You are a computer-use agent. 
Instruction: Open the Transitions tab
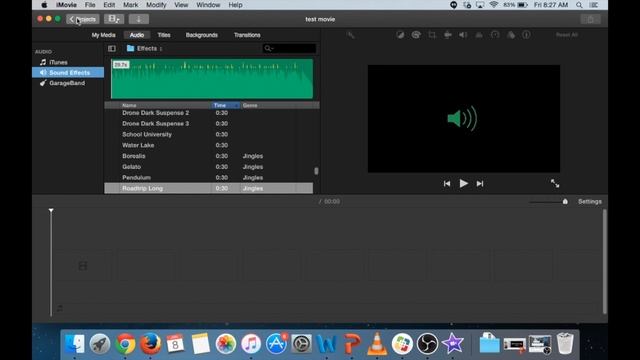click(247, 35)
